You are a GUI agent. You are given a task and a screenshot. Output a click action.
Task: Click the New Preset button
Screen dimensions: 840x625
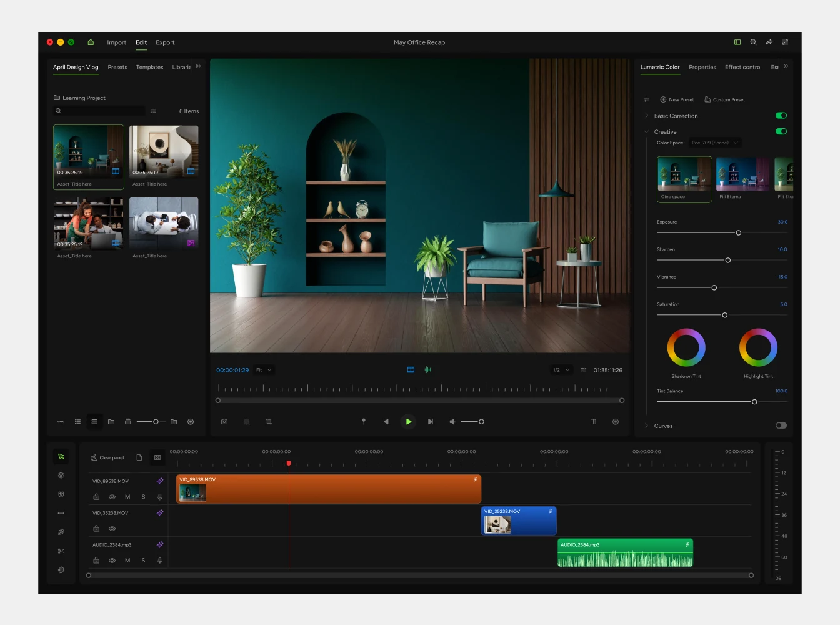(677, 99)
